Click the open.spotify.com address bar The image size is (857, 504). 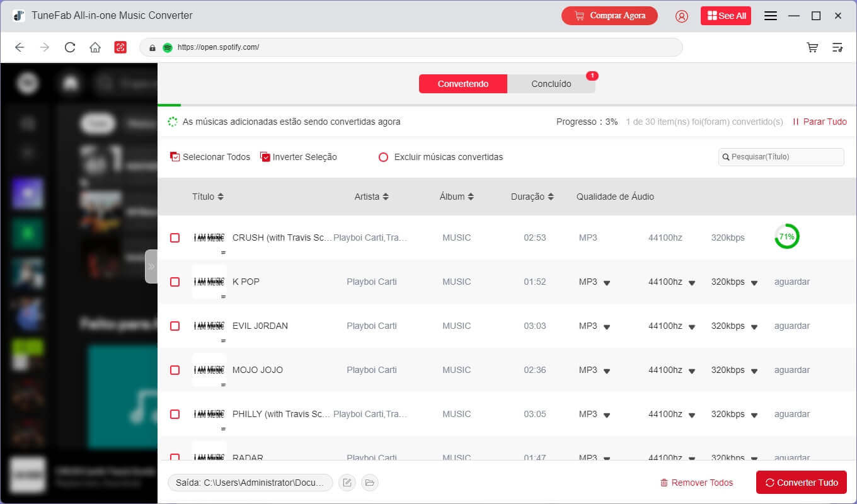tap(411, 47)
